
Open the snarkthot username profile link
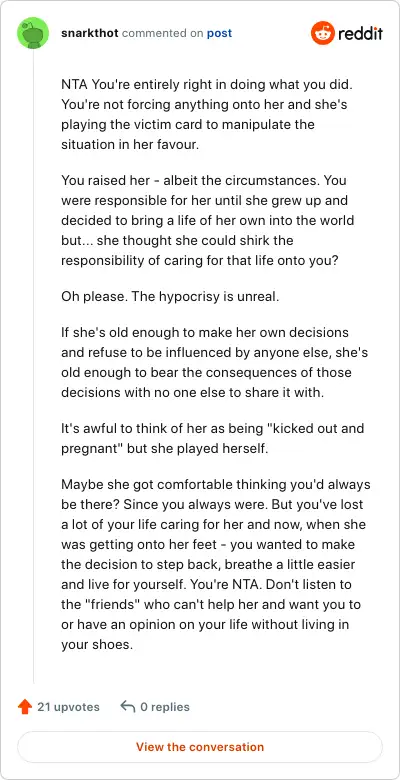(90, 33)
